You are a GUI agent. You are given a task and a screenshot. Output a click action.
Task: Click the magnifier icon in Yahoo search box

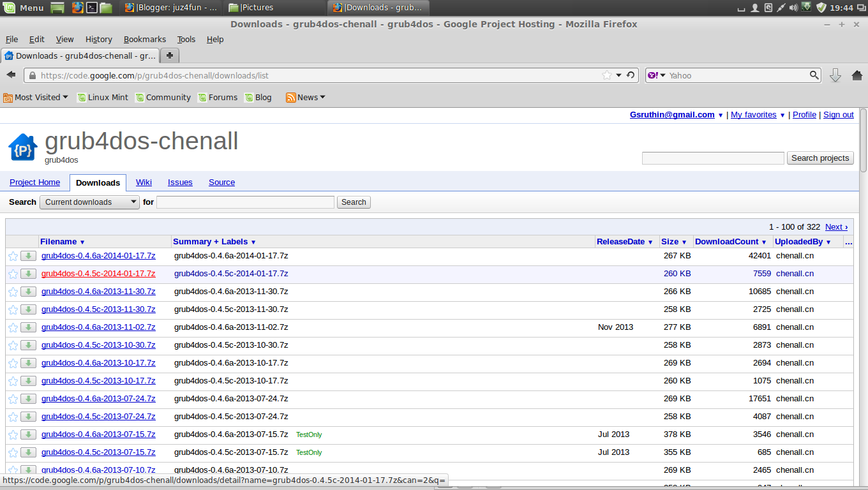(x=814, y=75)
